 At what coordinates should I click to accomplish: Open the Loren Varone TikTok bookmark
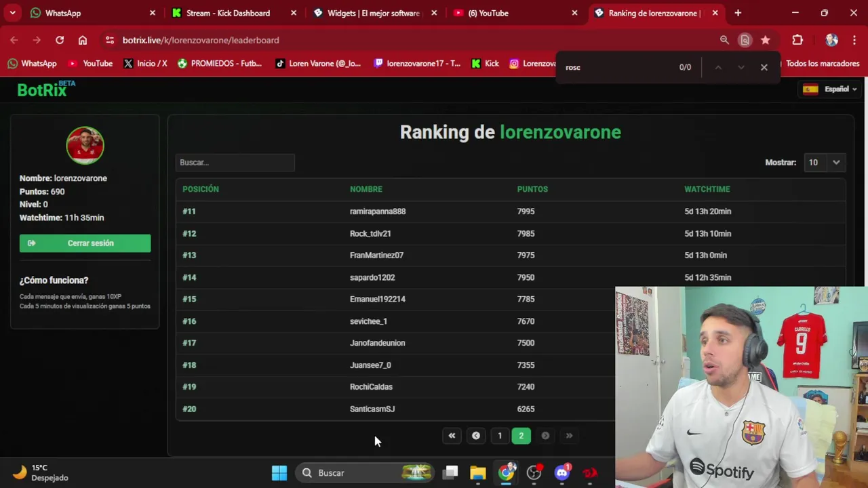(318, 64)
